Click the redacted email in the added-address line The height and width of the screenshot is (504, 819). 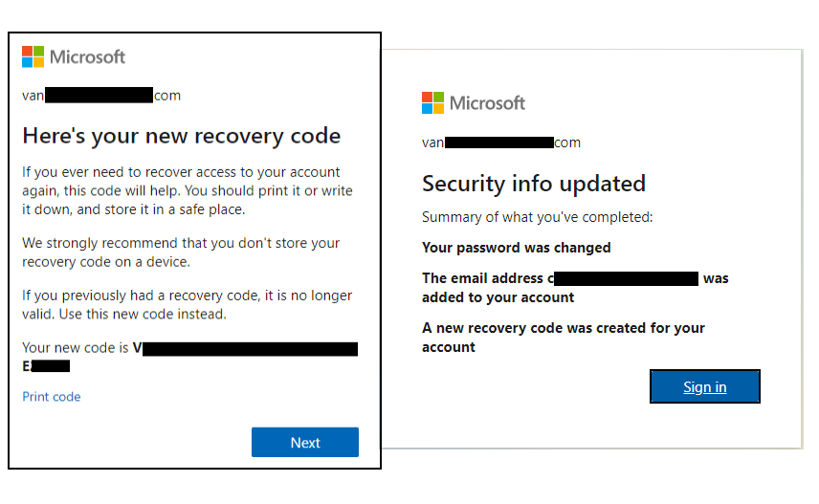click(627, 278)
